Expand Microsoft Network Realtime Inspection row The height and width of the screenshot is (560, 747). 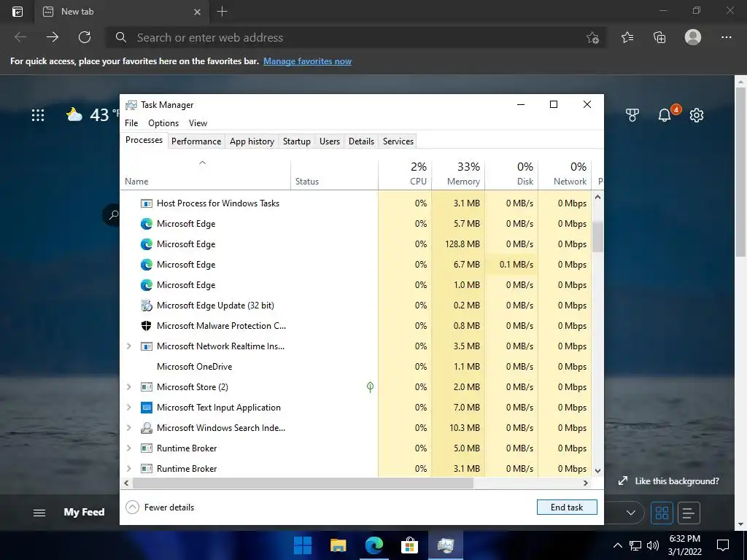128,346
